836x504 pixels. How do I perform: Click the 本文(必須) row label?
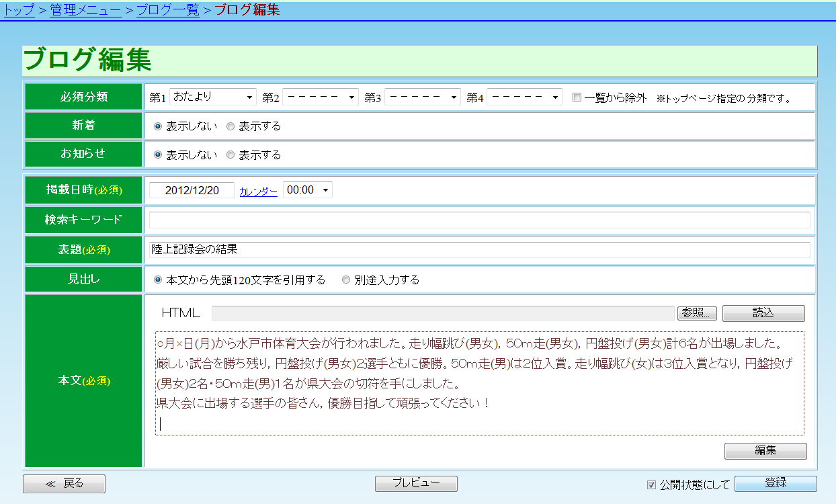(83, 380)
